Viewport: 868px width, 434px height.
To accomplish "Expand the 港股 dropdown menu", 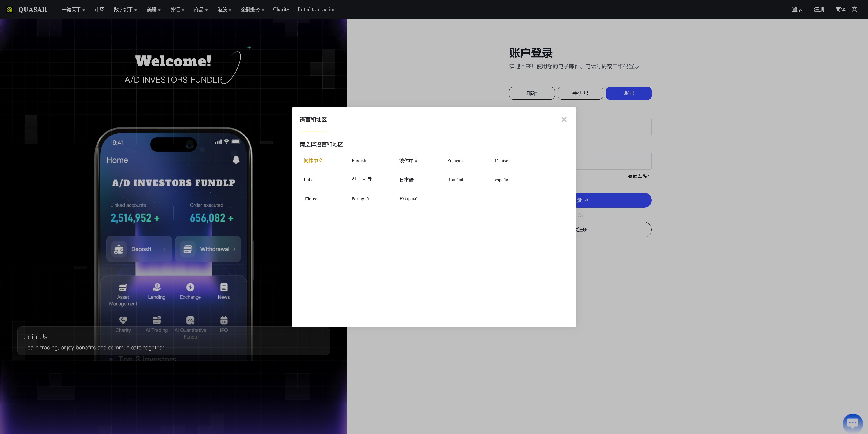I will pos(224,10).
